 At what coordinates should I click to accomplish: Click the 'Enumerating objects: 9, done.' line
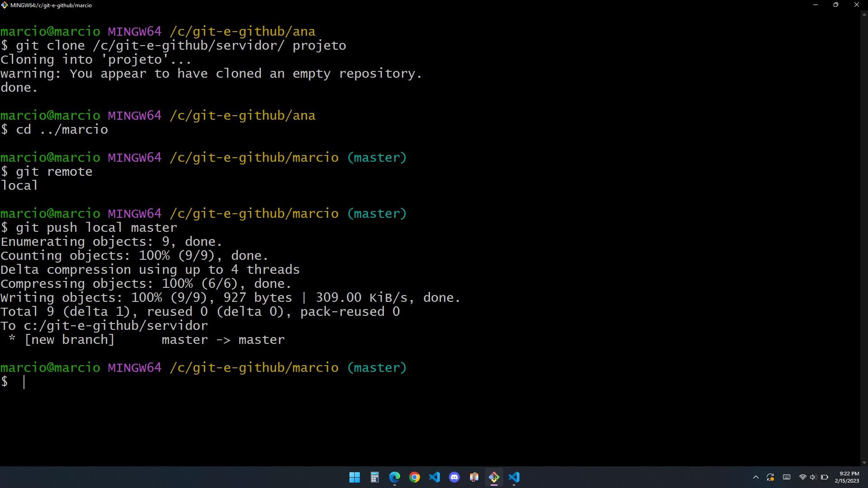pos(112,242)
